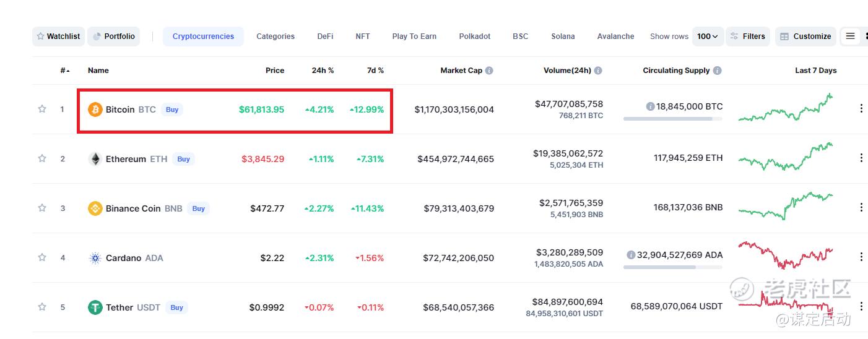
Task: Toggle the watchlist star for Ethereum
Action: click(x=42, y=158)
